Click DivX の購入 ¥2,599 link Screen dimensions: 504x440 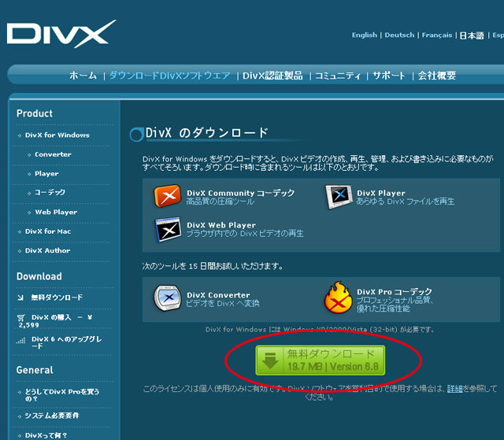55,321
